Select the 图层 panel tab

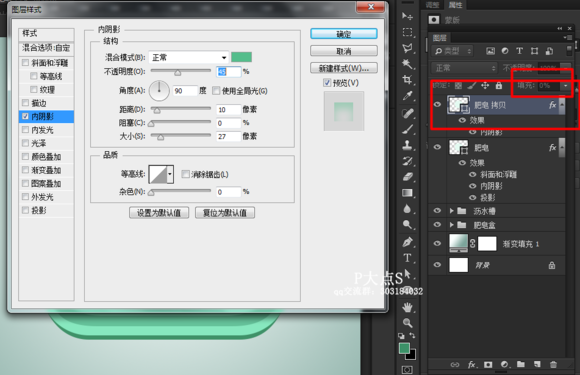click(x=440, y=38)
